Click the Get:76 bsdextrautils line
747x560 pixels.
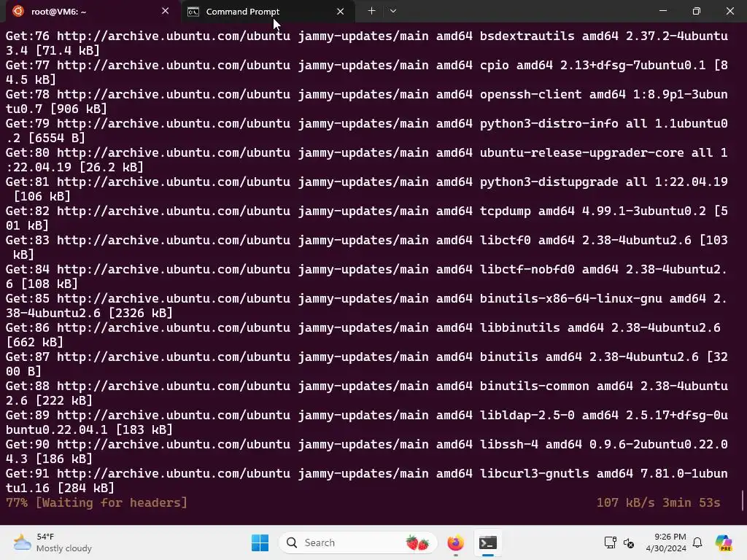pos(367,43)
